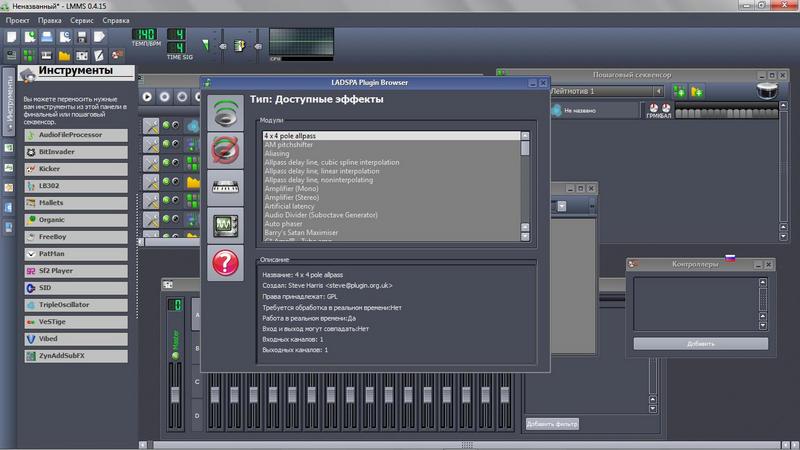Select the ZynAddSubFX instrument
The width and height of the screenshot is (800, 450).
click(76, 356)
